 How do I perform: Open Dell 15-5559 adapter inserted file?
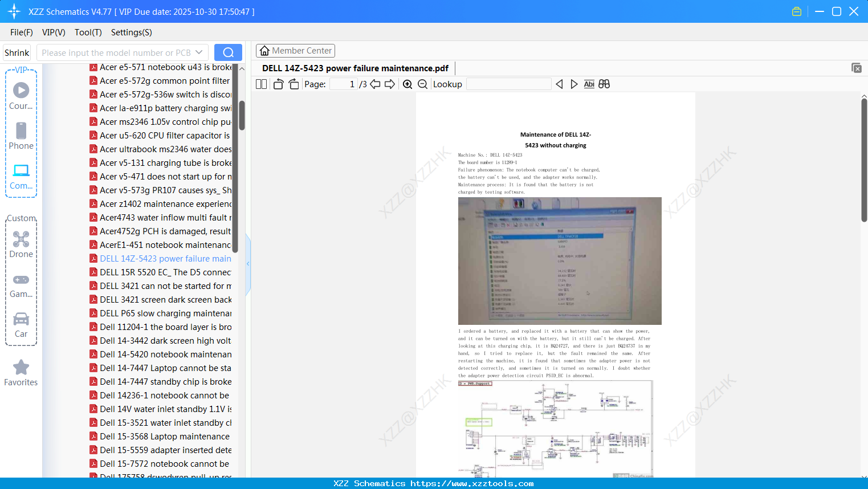click(x=161, y=450)
